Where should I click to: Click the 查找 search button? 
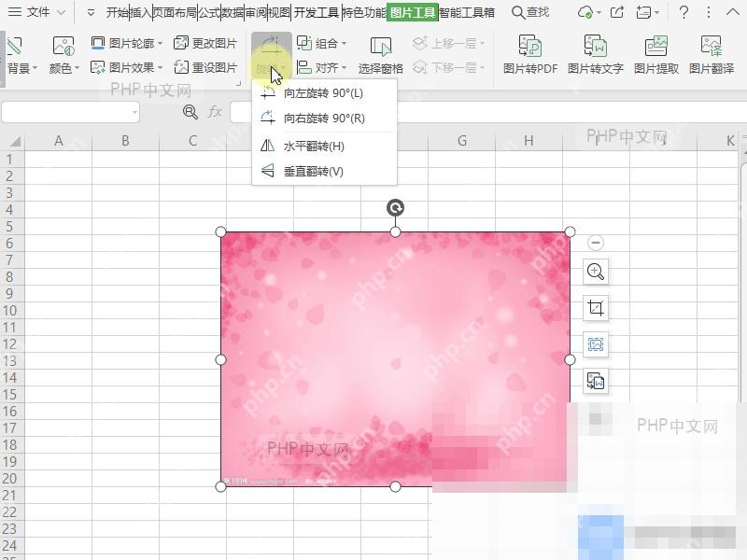click(530, 12)
